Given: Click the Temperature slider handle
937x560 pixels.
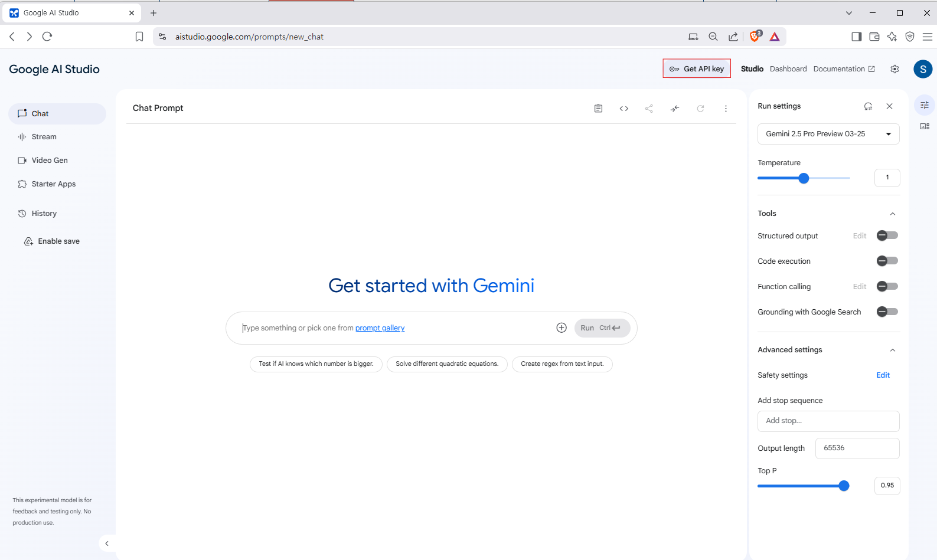Looking at the screenshot, I should 804,178.
